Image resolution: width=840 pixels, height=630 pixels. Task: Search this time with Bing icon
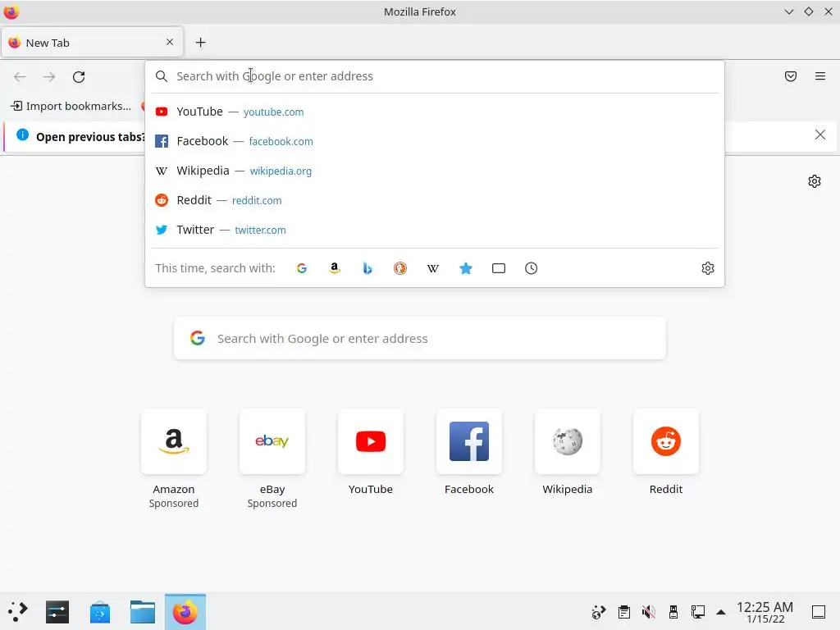[367, 268]
